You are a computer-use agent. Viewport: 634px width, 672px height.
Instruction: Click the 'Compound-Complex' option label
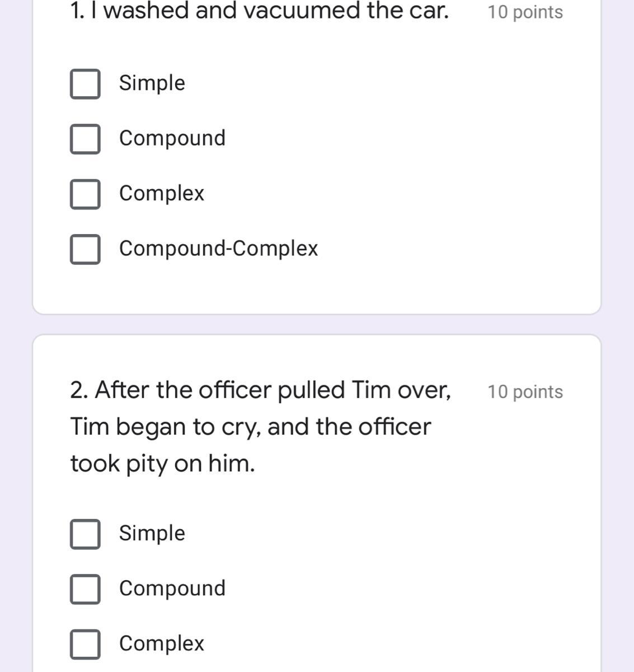pyautogui.click(x=218, y=248)
